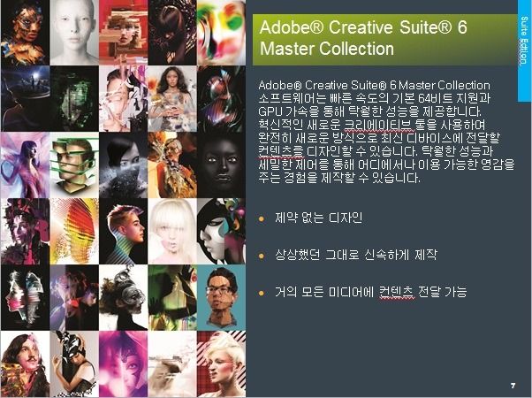Select the mustached long-haired man thumbnail

[x=26, y=364]
